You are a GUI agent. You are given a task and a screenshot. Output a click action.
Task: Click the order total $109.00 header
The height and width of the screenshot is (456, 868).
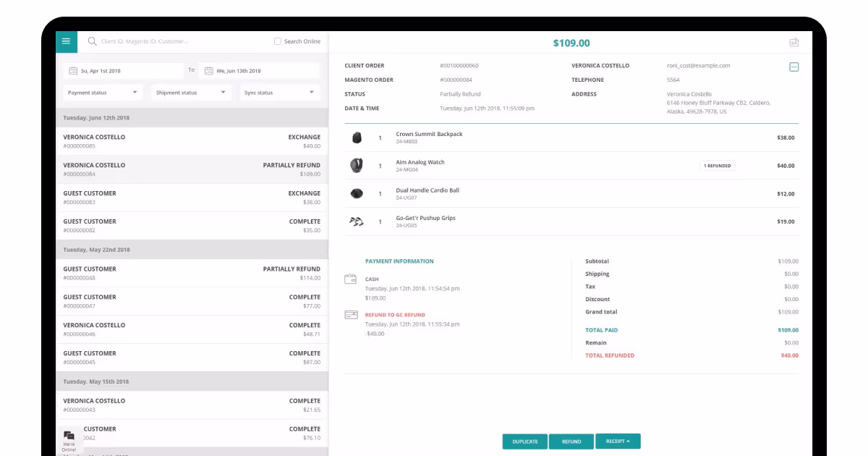[x=571, y=43]
